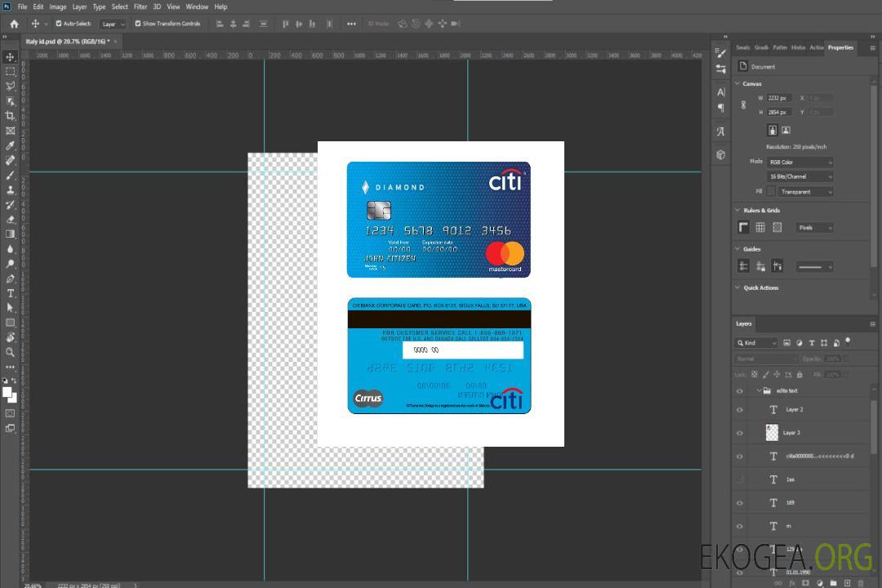Switch to the History panel tab
This screenshot has width=882, height=588.
pos(798,48)
